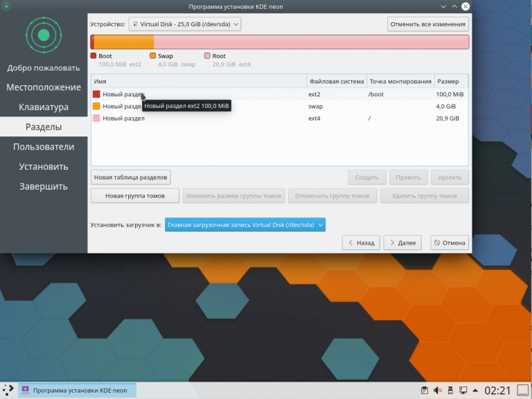The height and width of the screenshot is (399, 532).
Task: Select Пользователи step in sidebar
Action: [44, 147]
